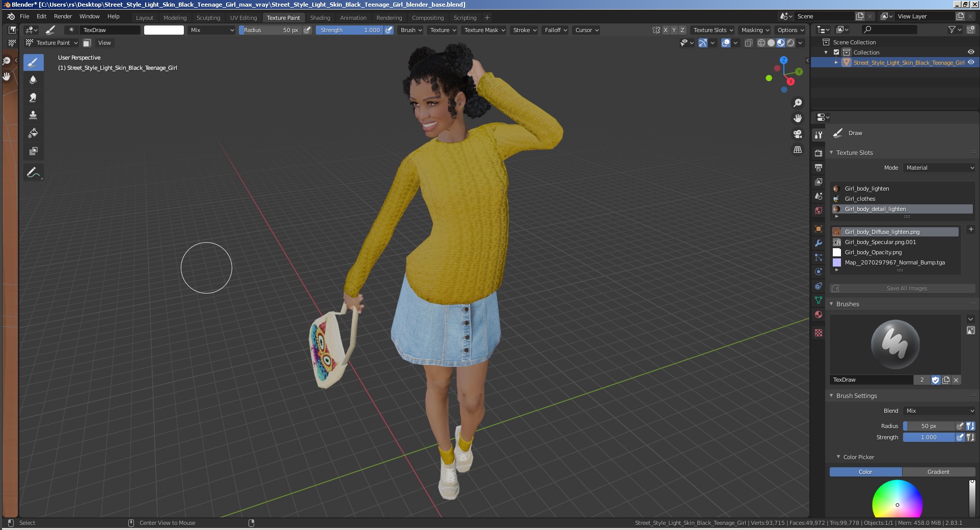Open the Mode Material dropdown
Image resolution: width=980 pixels, height=530 pixels.
coord(940,168)
